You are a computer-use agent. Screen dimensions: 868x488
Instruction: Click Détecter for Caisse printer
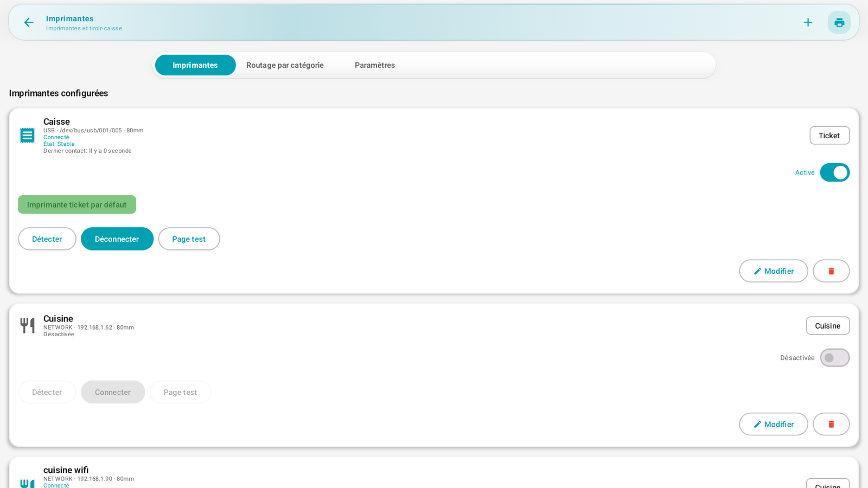[47, 239]
